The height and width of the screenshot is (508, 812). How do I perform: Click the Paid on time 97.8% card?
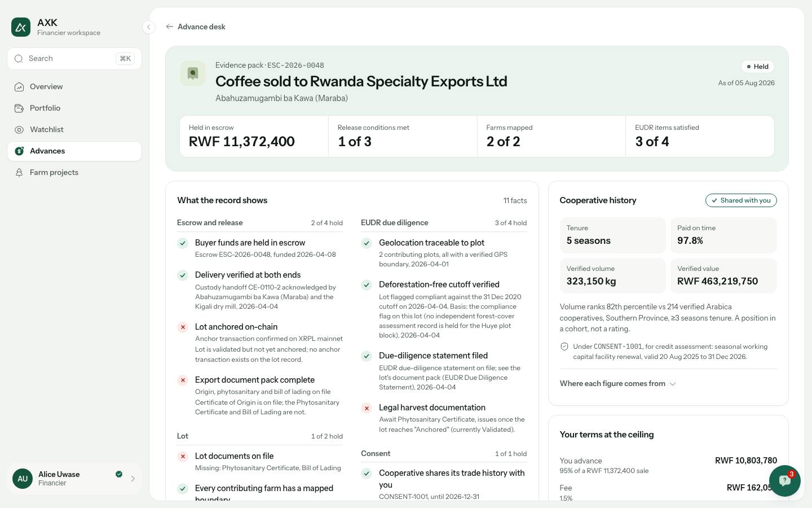coord(723,235)
